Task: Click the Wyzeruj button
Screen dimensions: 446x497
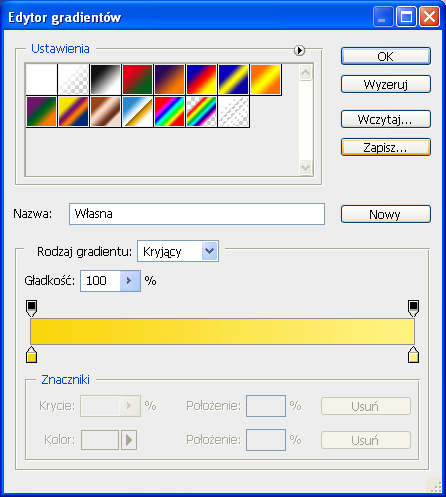Action: 386,84
